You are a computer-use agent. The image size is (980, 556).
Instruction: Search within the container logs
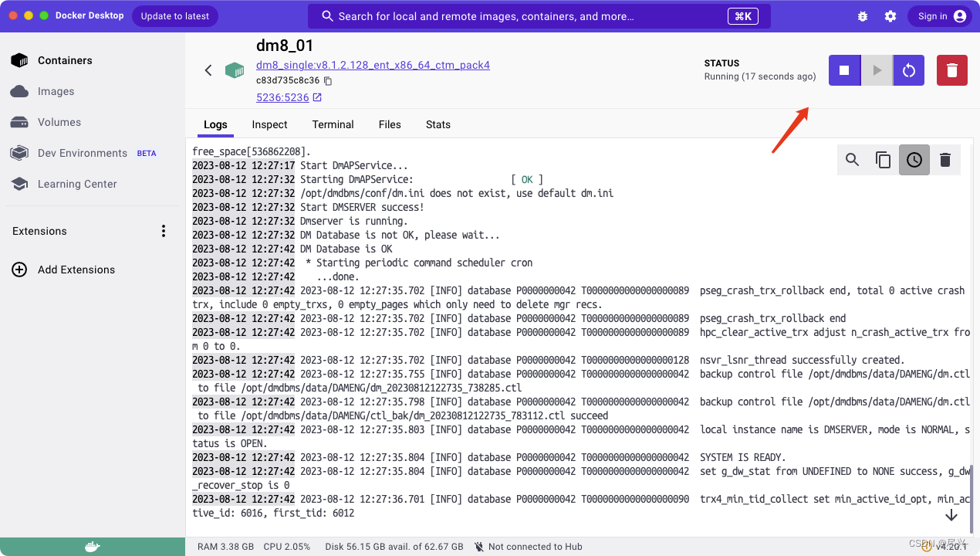(852, 160)
